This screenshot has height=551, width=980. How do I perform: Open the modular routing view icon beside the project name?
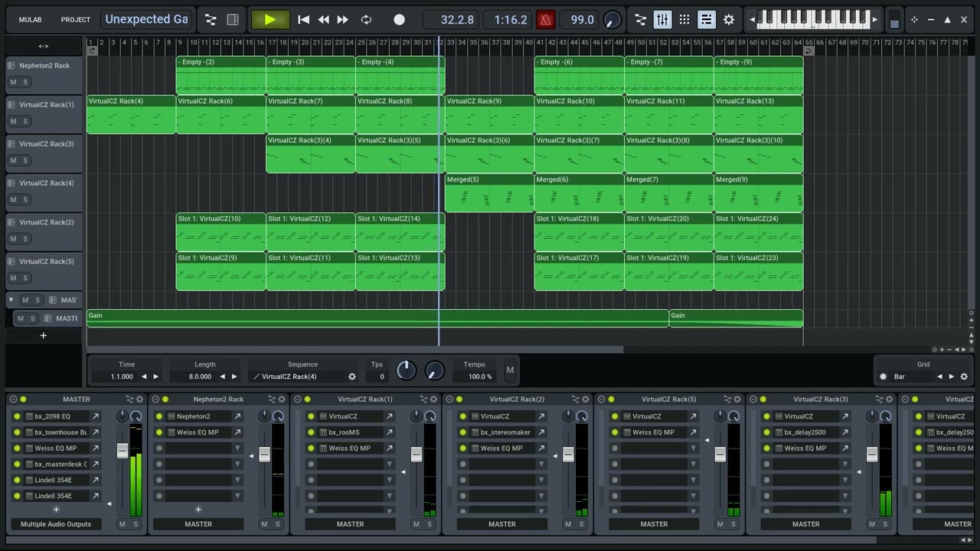pyautogui.click(x=211, y=20)
